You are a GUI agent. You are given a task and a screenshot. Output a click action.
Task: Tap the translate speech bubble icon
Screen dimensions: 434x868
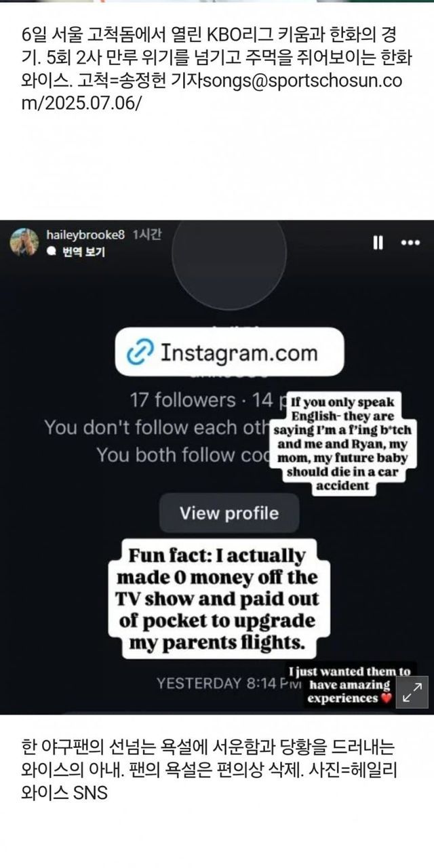(52, 252)
